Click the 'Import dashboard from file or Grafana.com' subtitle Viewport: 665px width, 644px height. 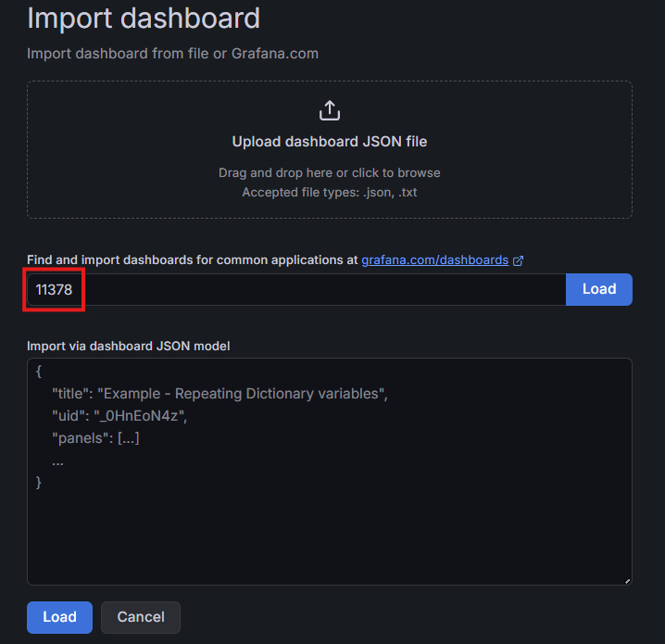point(172,54)
